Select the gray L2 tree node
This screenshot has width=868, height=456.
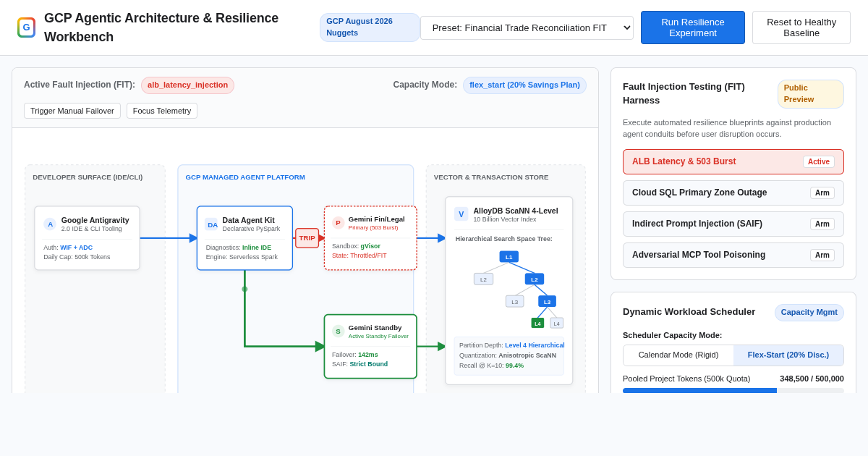pyautogui.click(x=483, y=279)
